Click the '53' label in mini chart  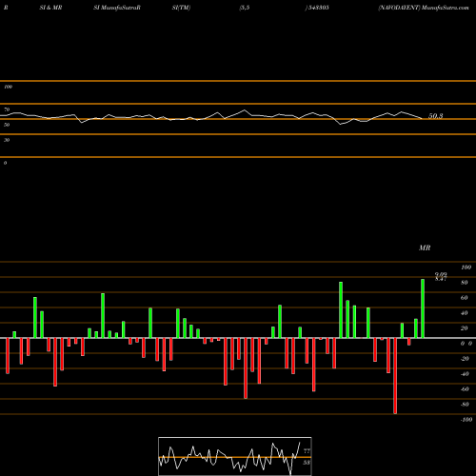(307, 463)
